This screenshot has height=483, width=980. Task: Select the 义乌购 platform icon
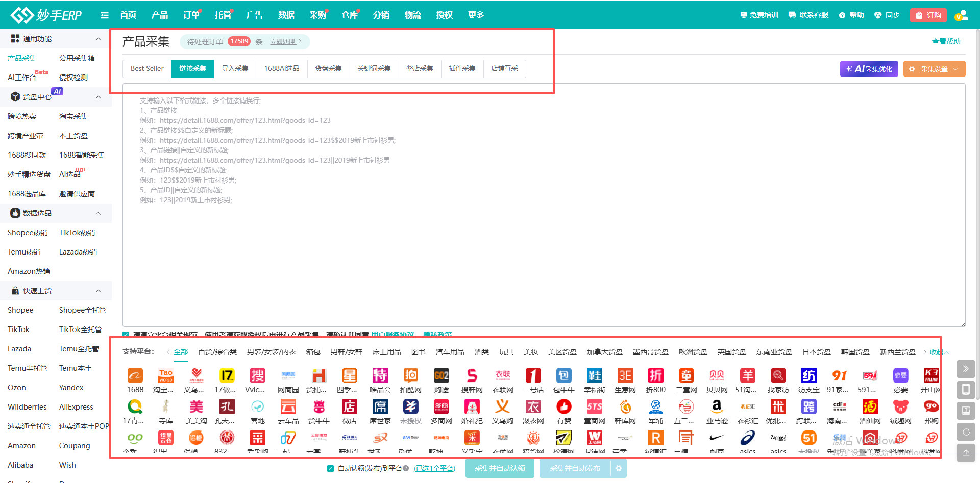coord(502,407)
